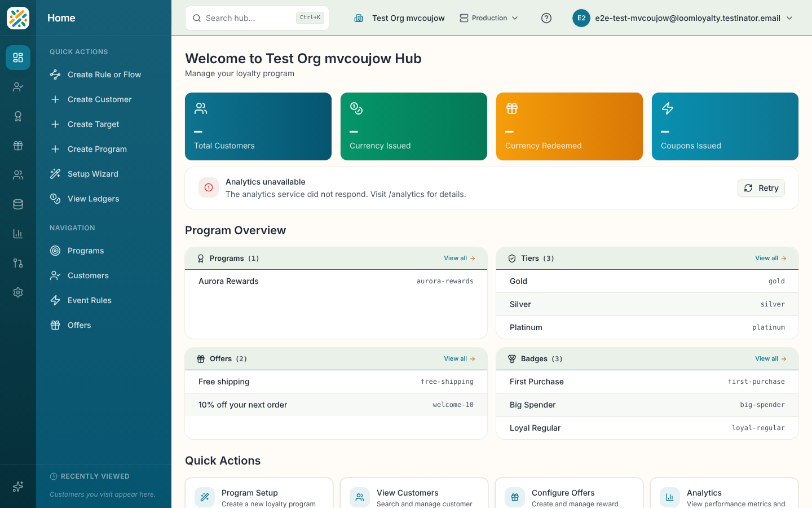Open the Aurora Rewards program row
This screenshot has width=812, height=508.
tap(336, 281)
